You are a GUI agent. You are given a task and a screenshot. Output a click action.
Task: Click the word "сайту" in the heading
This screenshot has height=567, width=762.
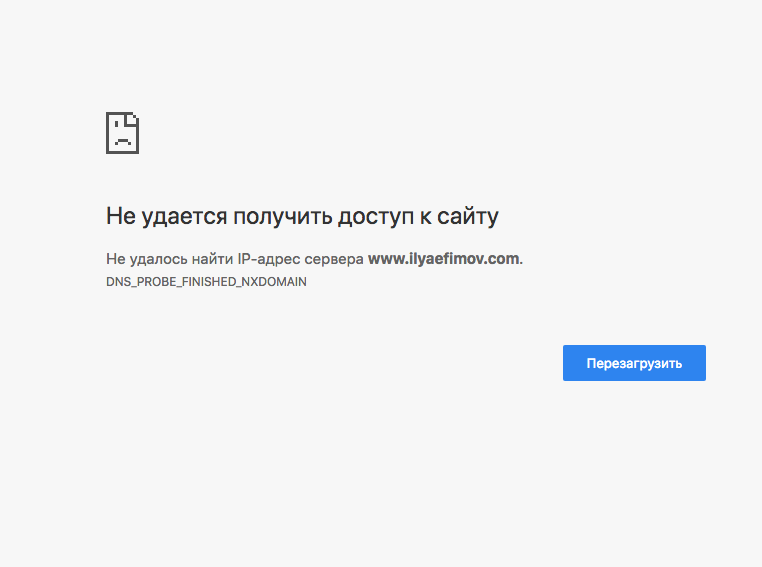[x=468, y=216]
